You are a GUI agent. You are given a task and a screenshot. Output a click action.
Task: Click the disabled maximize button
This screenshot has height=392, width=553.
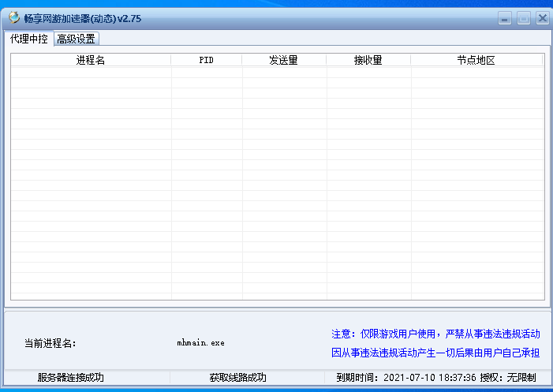click(x=524, y=18)
